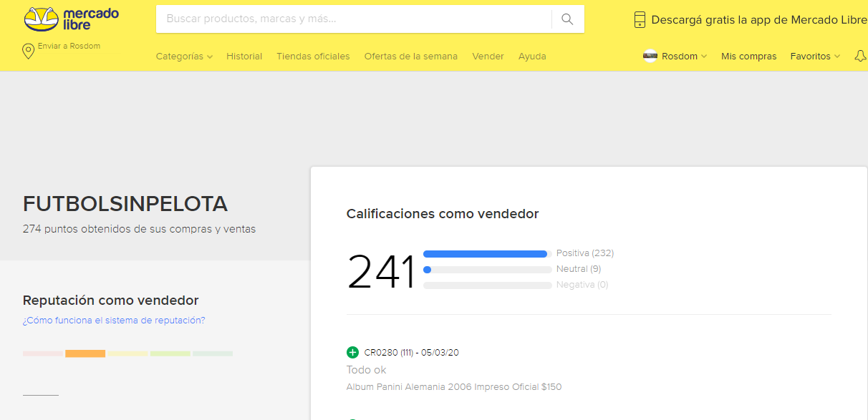Click the red reputation level segment
The width and height of the screenshot is (868, 420).
point(43,353)
